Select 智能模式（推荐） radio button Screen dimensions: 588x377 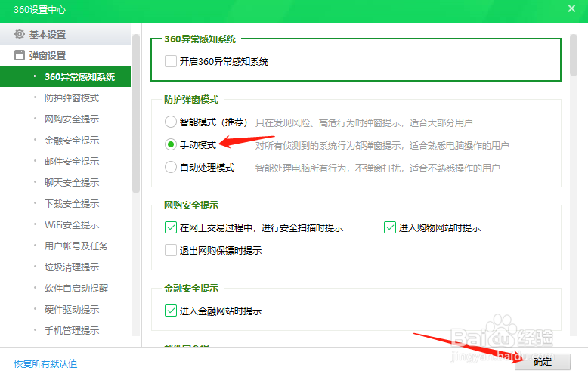point(171,122)
